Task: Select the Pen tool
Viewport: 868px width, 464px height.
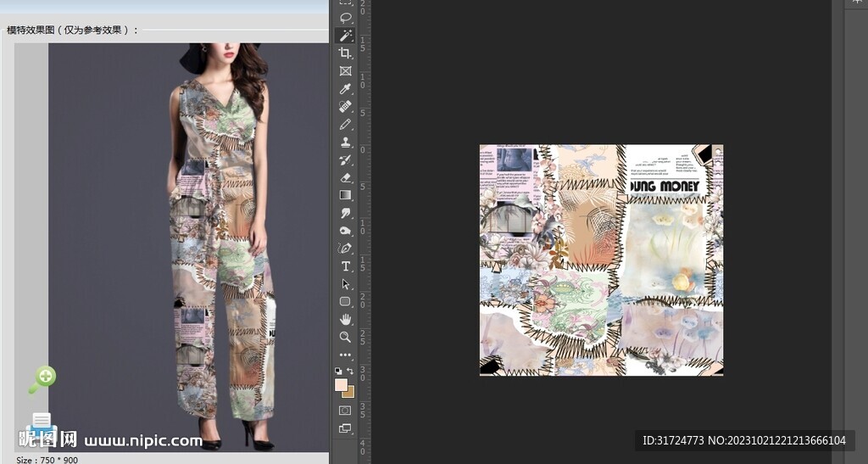Action: pyautogui.click(x=345, y=249)
